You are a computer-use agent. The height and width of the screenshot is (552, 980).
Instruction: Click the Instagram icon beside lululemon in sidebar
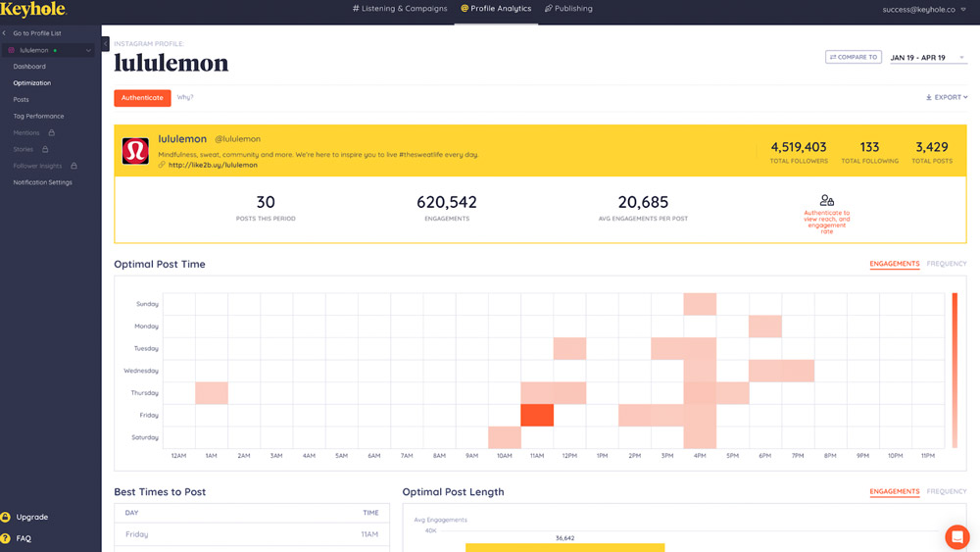coord(11,50)
